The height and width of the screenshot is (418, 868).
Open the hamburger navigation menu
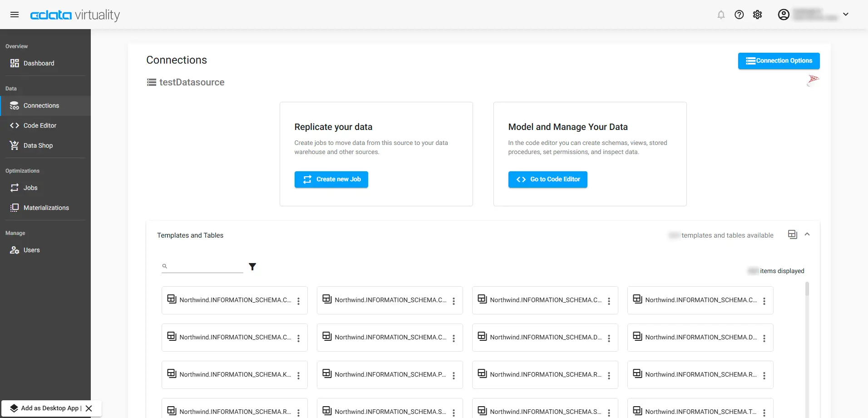tap(15, 15)
